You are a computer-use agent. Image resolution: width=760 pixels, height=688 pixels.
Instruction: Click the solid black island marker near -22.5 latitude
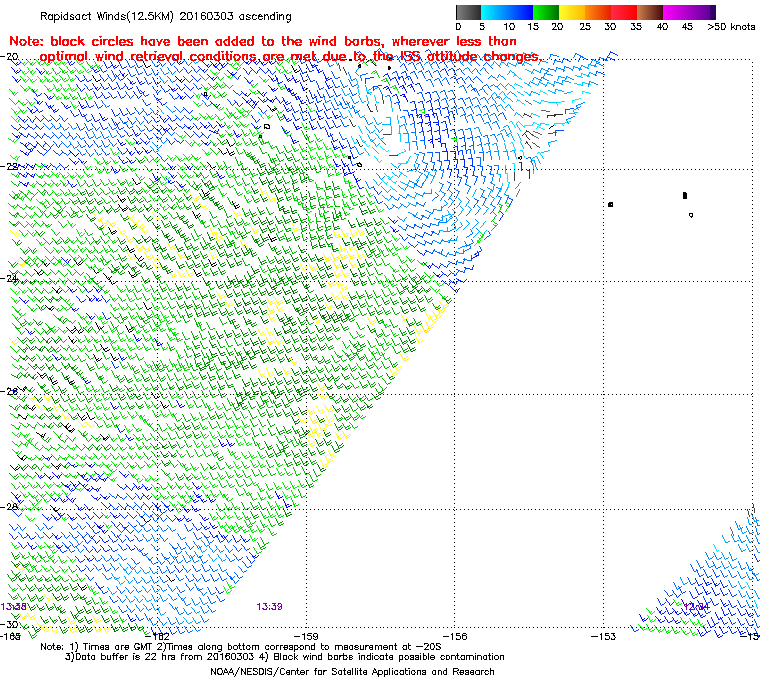685,195
